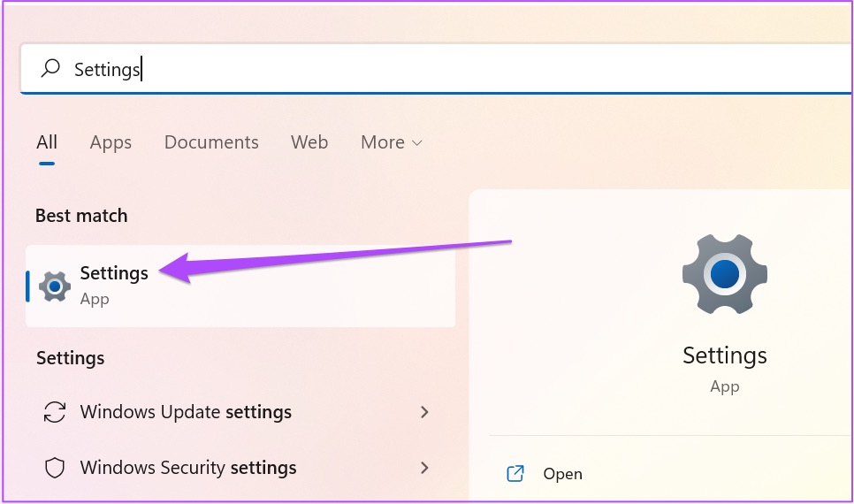Click the Settings title in the preview pane

[724, 355]
